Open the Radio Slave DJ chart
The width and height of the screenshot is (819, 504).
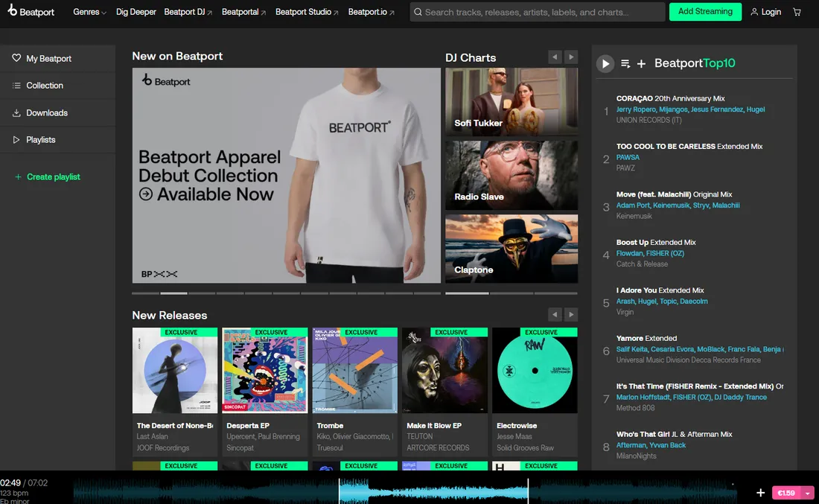(x=512, y=175)
